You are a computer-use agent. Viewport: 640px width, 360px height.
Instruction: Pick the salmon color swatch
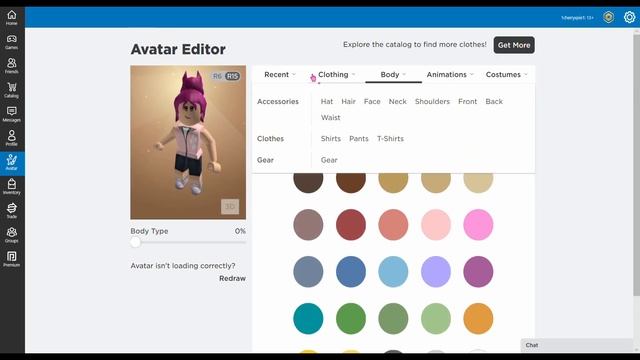(x=393, y=225)
